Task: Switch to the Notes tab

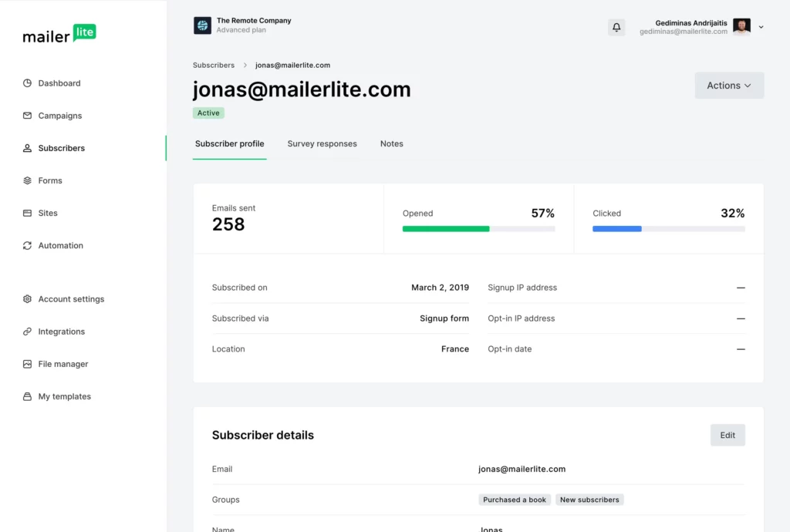Action: pos(391,144)
